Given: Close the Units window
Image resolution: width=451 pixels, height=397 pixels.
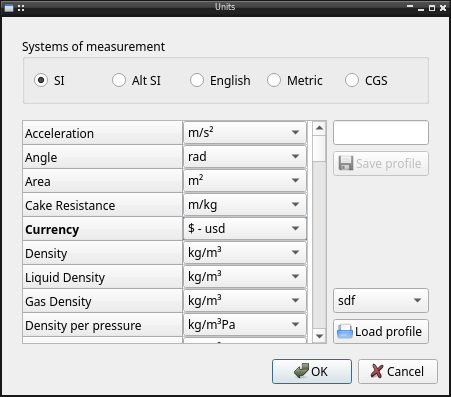Looking at the screenshot, I should click(x=443, y=8).
